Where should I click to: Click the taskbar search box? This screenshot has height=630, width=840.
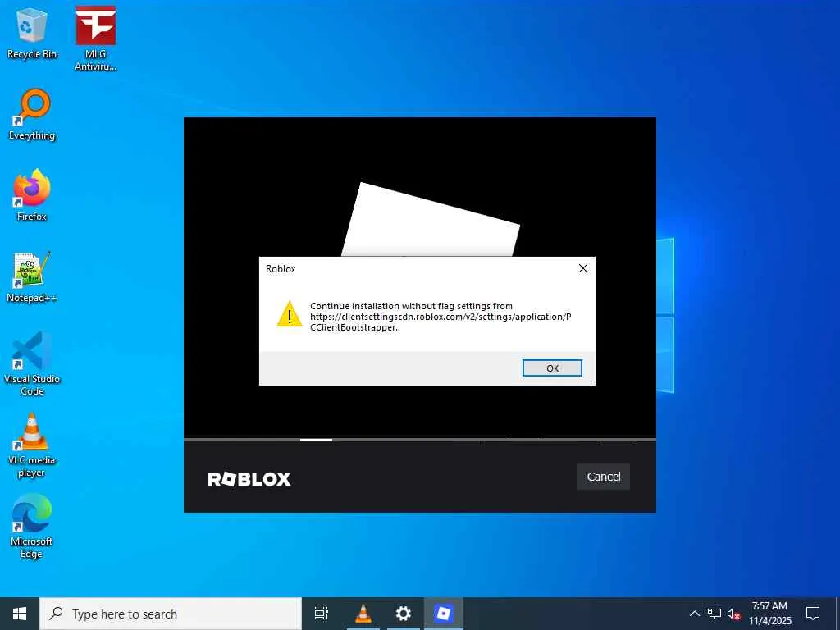tap(171, 614)
